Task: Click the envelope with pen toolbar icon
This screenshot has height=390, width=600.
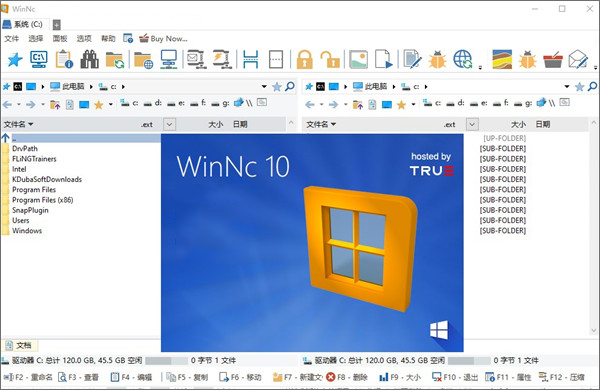Action: [578, 60]
